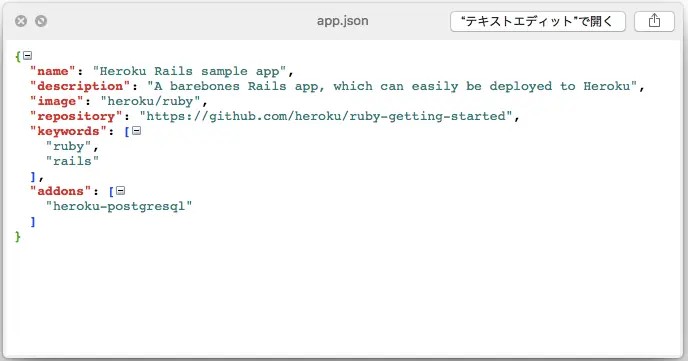The width and height of the screenshot is (688, 361).
Task: Click the "name" key
Action: point(53,71)
